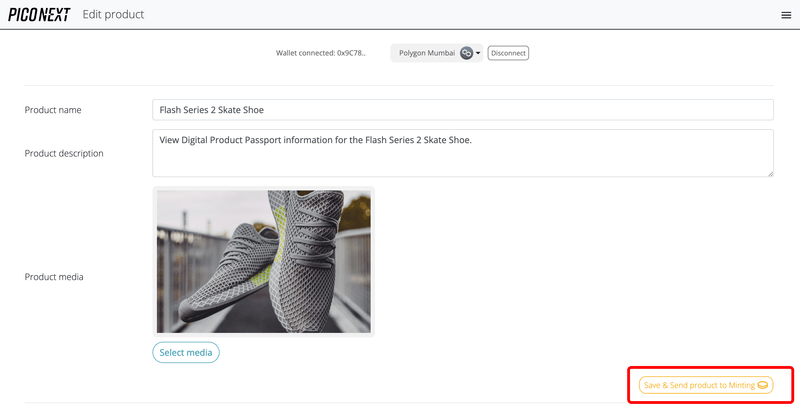
Task: Expand the network dropdown caret
Action: click(x=478, y=53)
